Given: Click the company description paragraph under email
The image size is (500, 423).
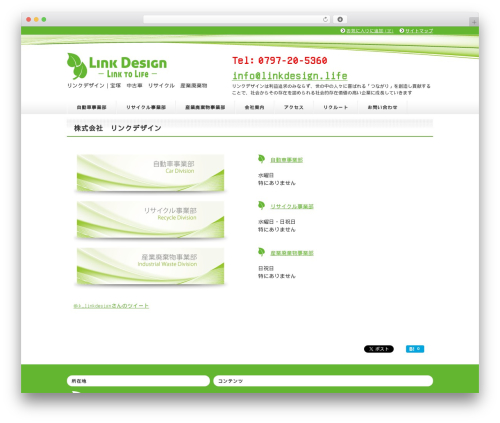Looking at the screenshot, I should pyautogui.click(x=331, y=89).
